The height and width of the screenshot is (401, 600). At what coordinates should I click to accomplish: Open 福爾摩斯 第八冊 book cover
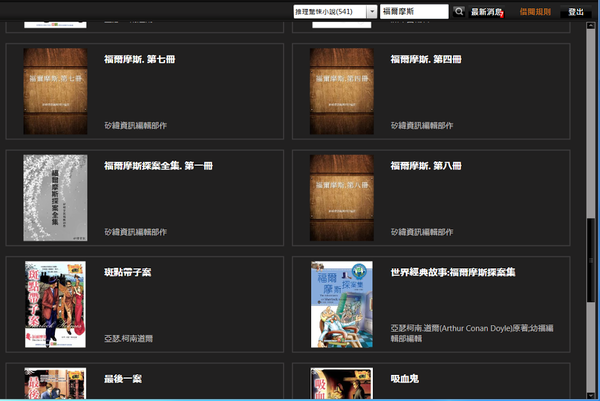pos(341,198)
